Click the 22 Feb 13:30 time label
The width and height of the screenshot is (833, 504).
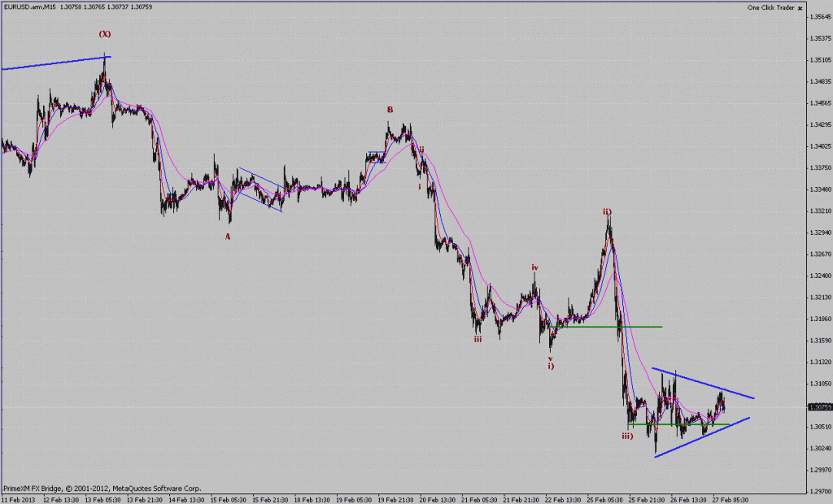563,500
